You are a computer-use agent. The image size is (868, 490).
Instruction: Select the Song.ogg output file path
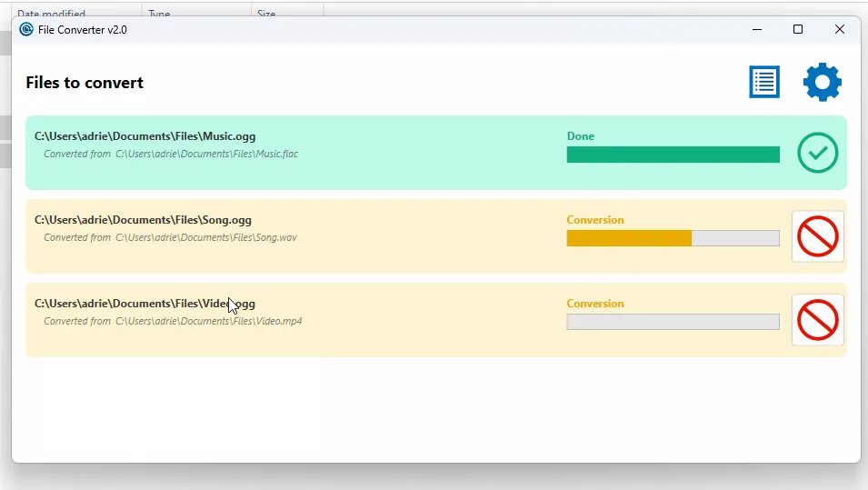(x=143, y=220)
